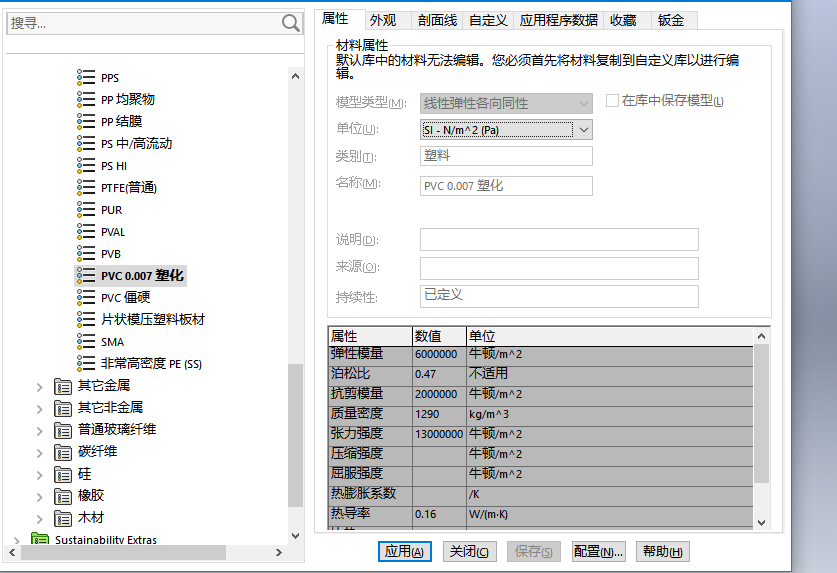837x573 pixels.
Task: Expand the 硅 material category
Action: tap(40, 474)
